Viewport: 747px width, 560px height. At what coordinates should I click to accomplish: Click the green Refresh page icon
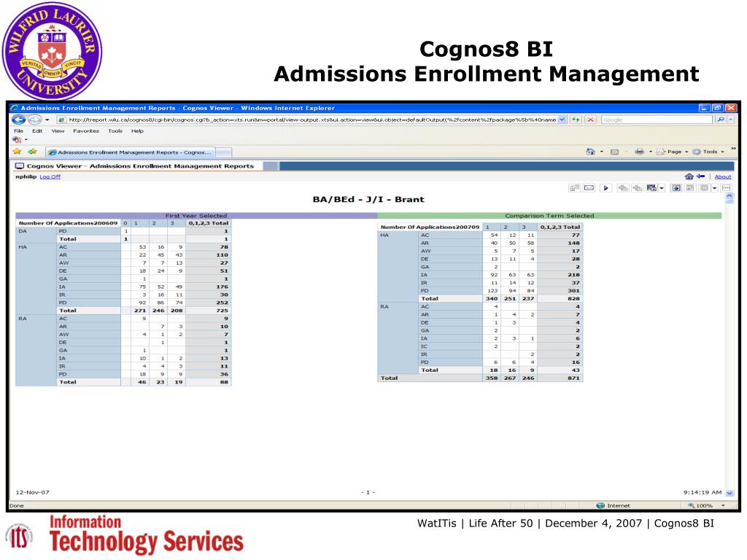point(576,120)
